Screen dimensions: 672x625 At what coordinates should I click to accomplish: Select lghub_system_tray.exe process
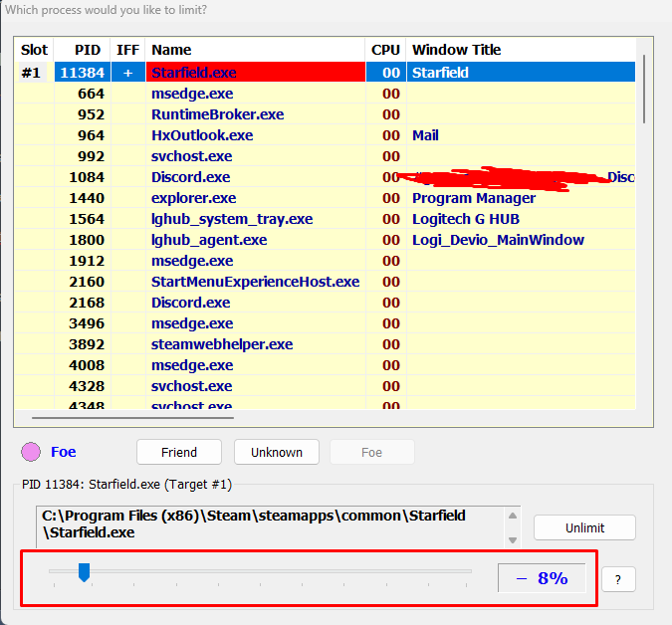pos(325,219)
